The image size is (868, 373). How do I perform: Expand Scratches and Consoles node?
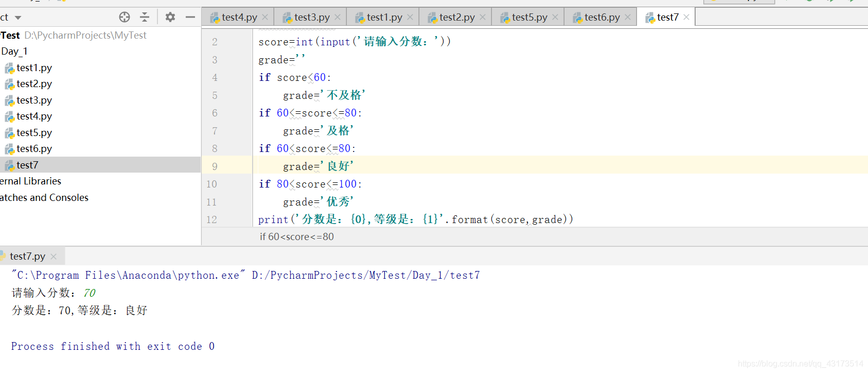pyautogui.click(x=44, y=197)
